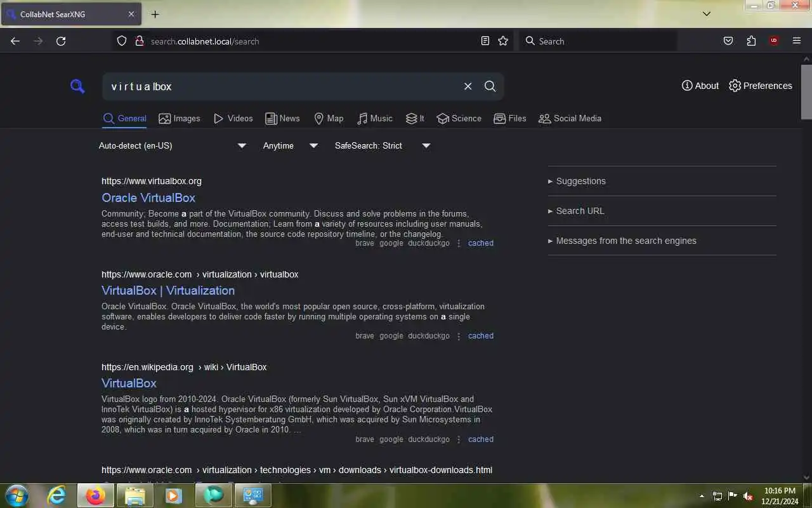
Task: Switch to Videos category
Action: [x=233, y=119]
